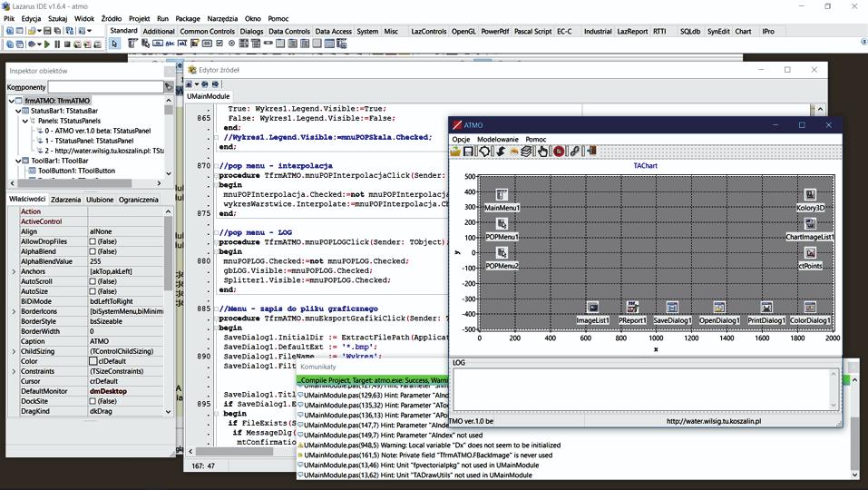Image resolution: width=868 pixels, height=490 pixels.
Task: Select the 'ToolButton1: TToolButton' tree item
Action: (x=76, y=171)
